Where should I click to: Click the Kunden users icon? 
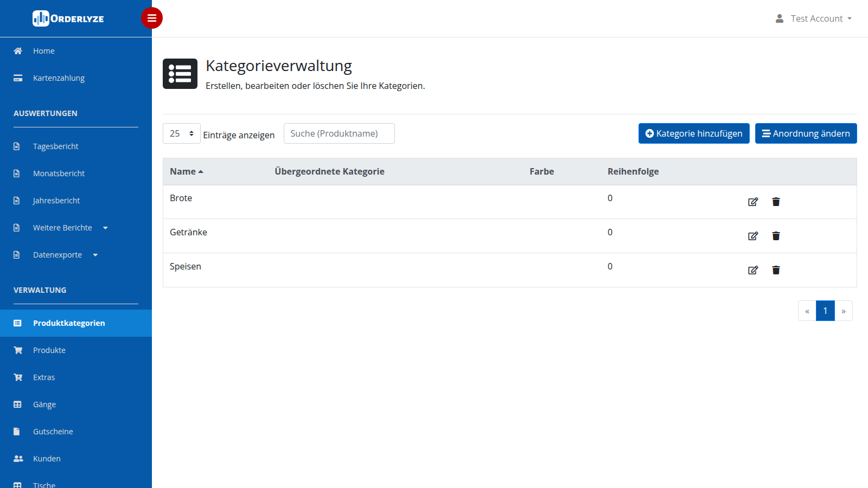[18, 459]
